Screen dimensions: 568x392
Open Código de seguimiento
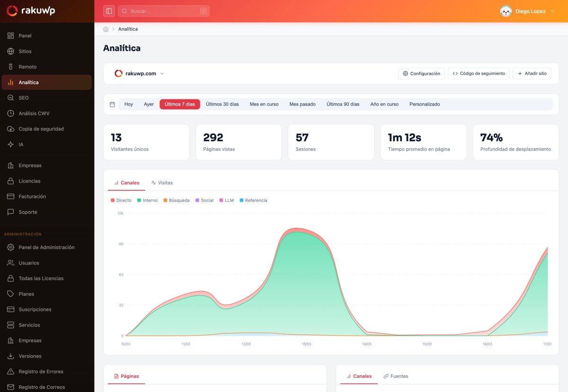click(479, 73)
